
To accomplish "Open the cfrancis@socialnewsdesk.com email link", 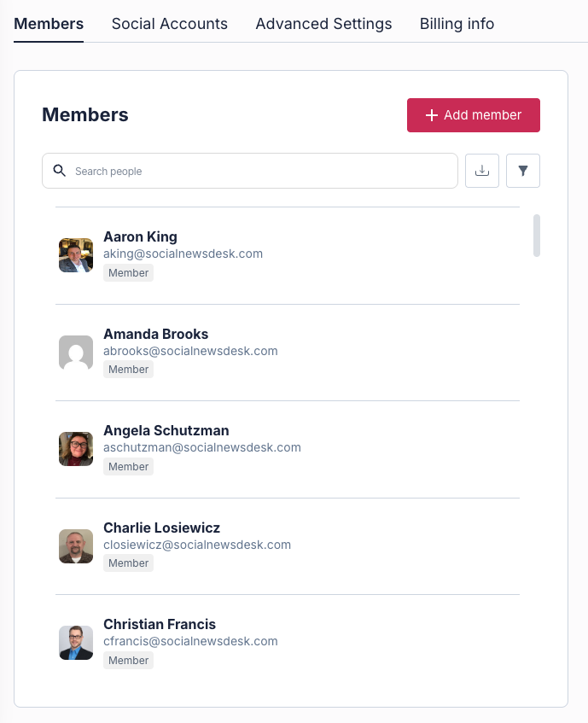I will point(190,641).
